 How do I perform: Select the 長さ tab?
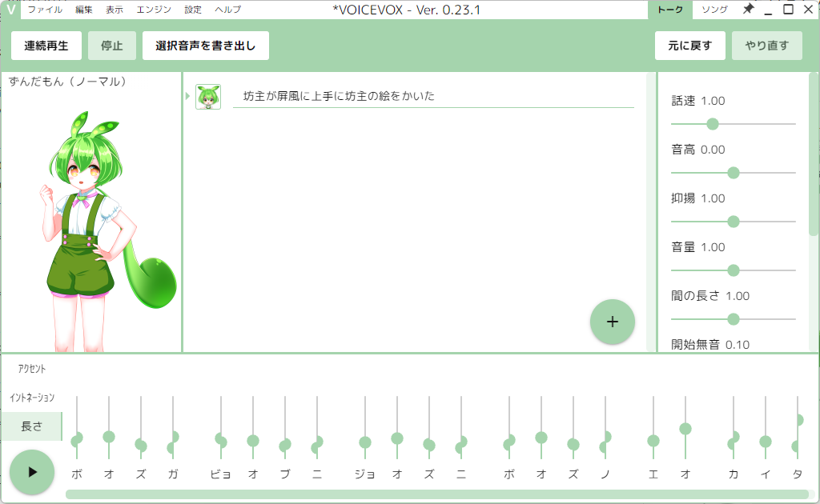(x=32, y=426)
